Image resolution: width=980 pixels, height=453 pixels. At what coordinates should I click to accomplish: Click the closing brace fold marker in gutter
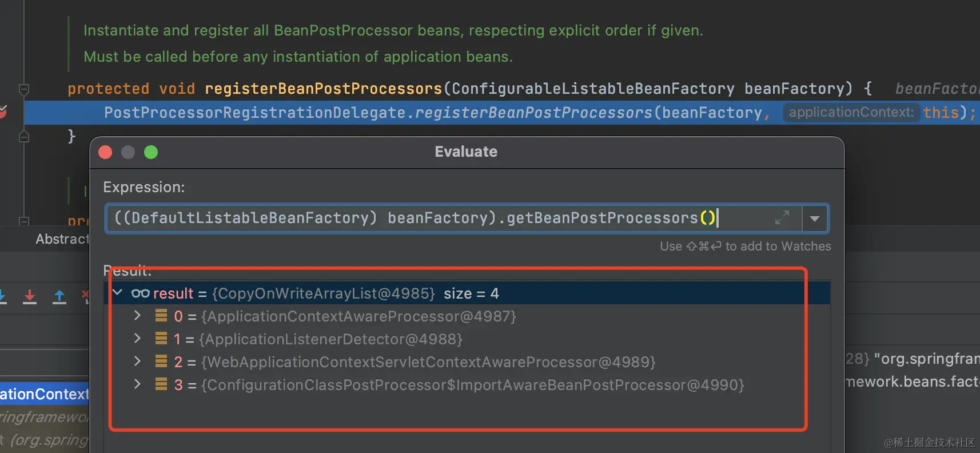24,137
